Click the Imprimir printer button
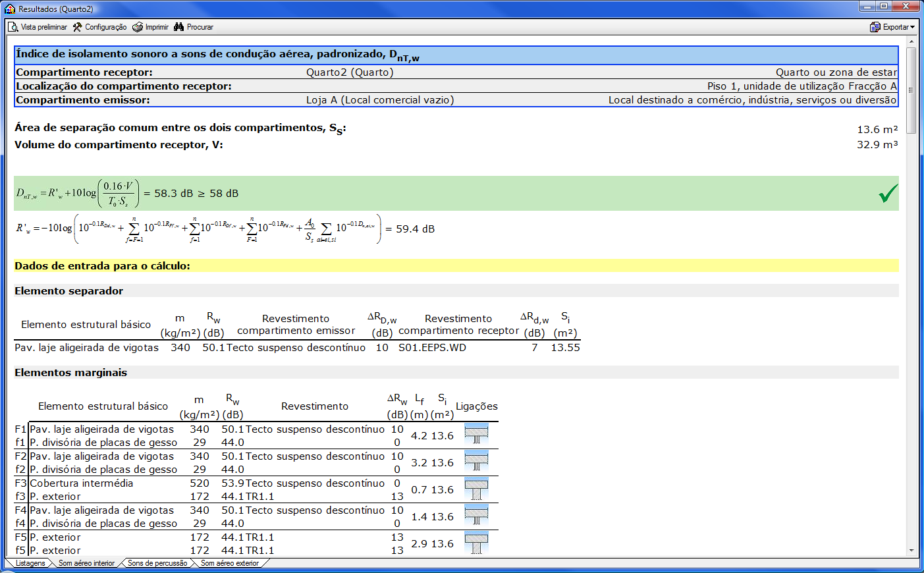 [x=150, y=27]
